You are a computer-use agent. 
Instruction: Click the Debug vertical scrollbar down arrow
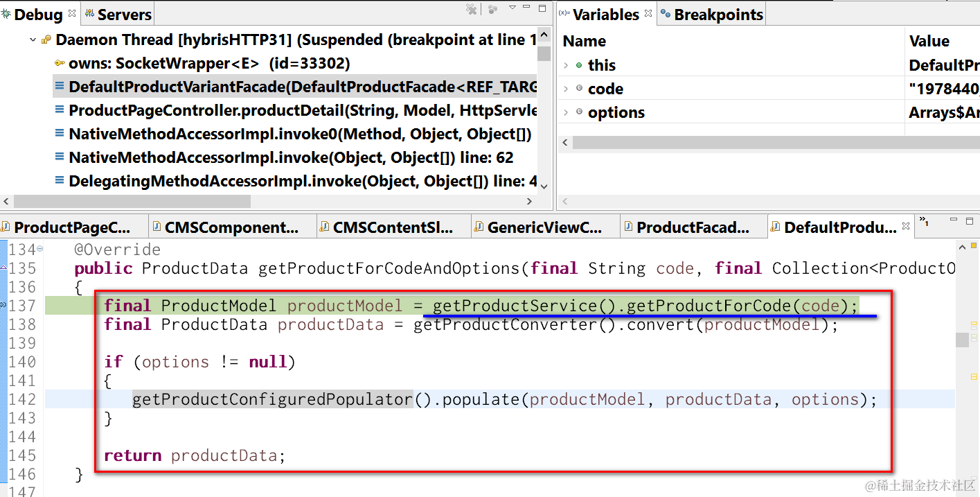pyautogui.click(x=544, y=186)
